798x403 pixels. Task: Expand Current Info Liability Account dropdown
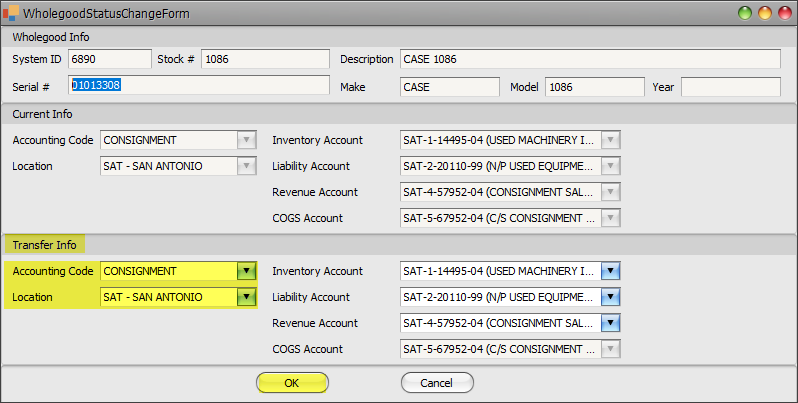[x=610, y=166]
